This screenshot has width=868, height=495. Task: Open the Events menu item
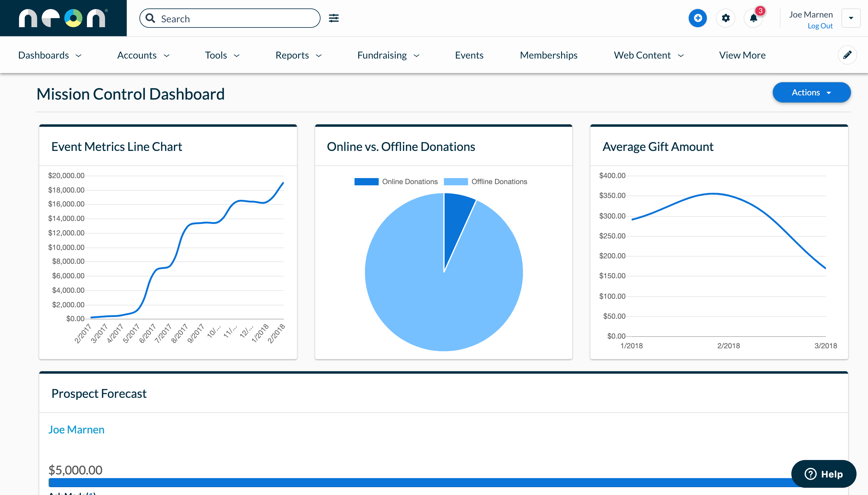[x=469, y=55]
